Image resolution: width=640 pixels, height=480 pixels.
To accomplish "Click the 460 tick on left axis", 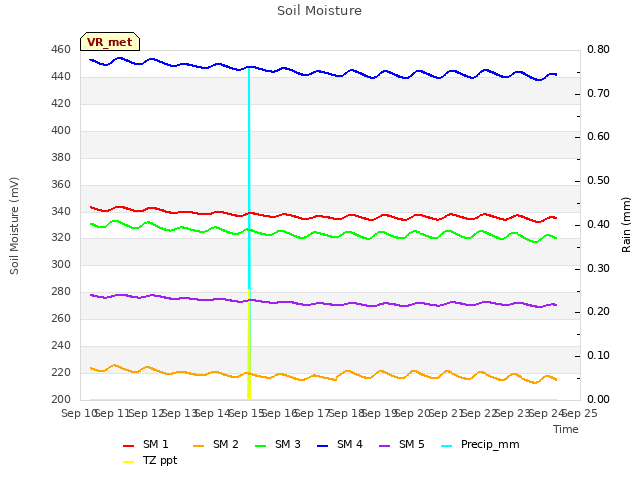I will tap(61, 49).
